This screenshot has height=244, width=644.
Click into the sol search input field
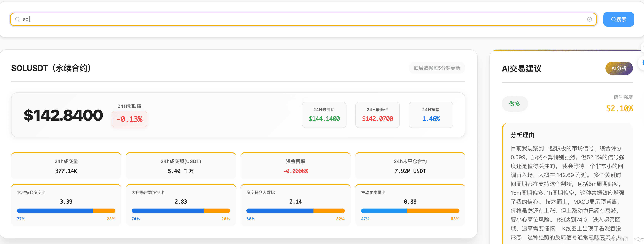click(x=300, y=19)
